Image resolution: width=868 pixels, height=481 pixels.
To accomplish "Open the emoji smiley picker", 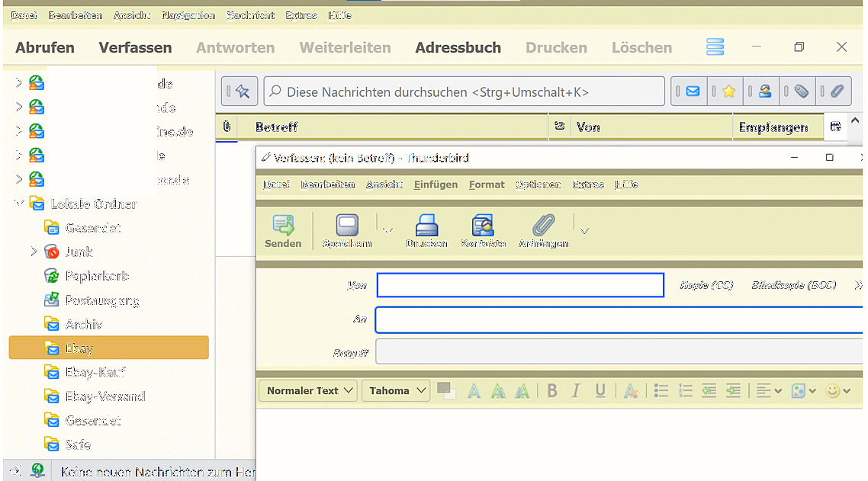I will coord(833,391).
